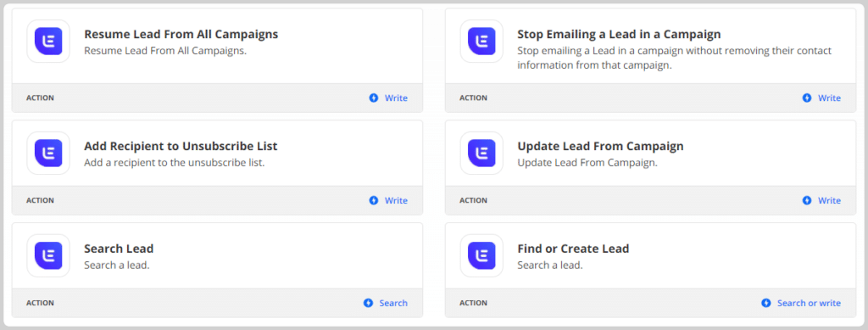Click the lightning icon beside Write on Resume Lead card
Viewport: 868px width, 330px height.
coord(374,98)
